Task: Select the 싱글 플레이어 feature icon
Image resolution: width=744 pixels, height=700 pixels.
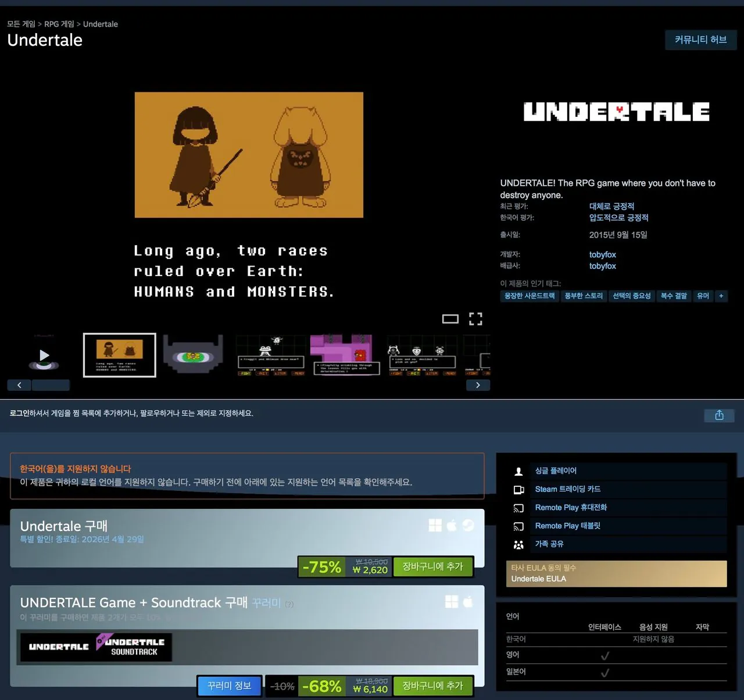Action: (518, 471)
